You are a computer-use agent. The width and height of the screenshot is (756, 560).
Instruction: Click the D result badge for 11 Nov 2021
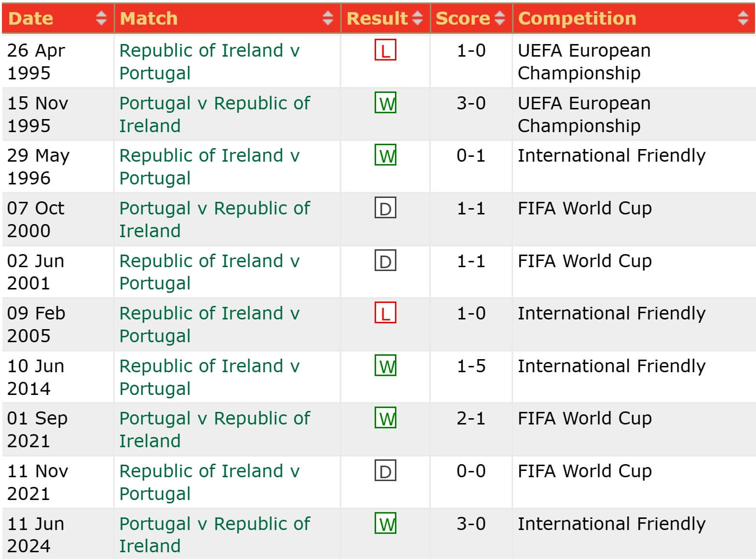pyautogui.click(x=385, y=471)
